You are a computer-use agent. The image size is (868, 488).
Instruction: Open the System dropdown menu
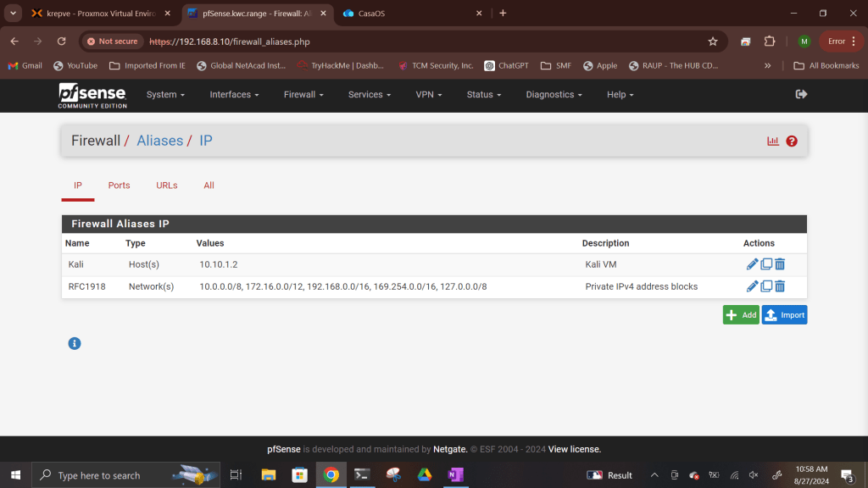[165, 95]
